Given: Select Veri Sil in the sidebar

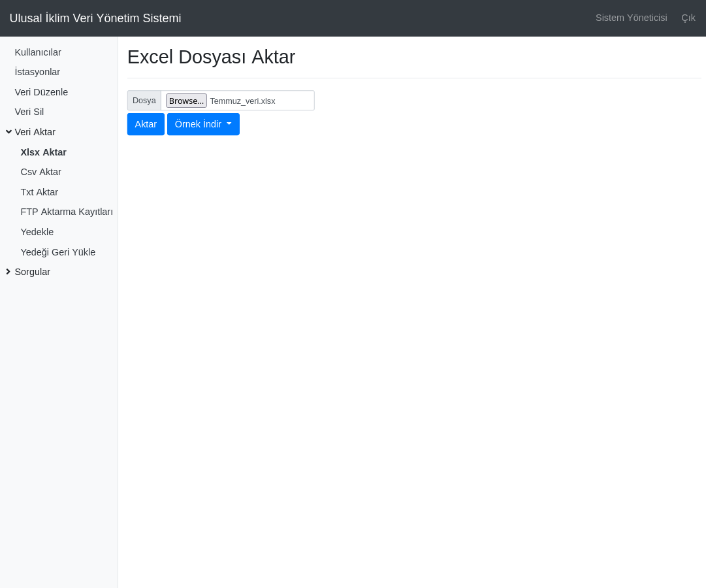Looking at the screenshot, I should [x=29, y=112].
